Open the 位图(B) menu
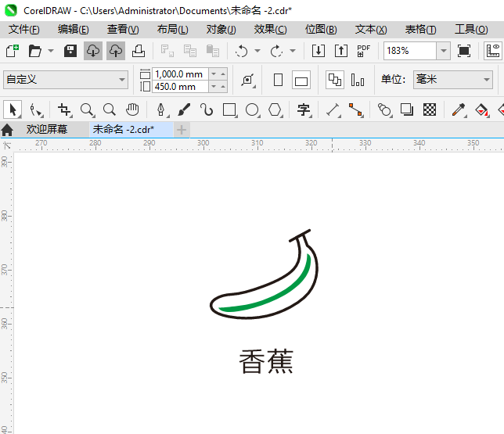The height and width of the screenshot is (434, 504). click(321, 30)
